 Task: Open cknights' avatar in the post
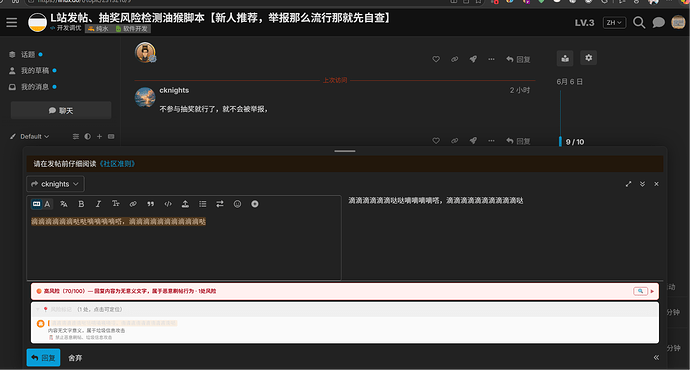tap(145, 97)
